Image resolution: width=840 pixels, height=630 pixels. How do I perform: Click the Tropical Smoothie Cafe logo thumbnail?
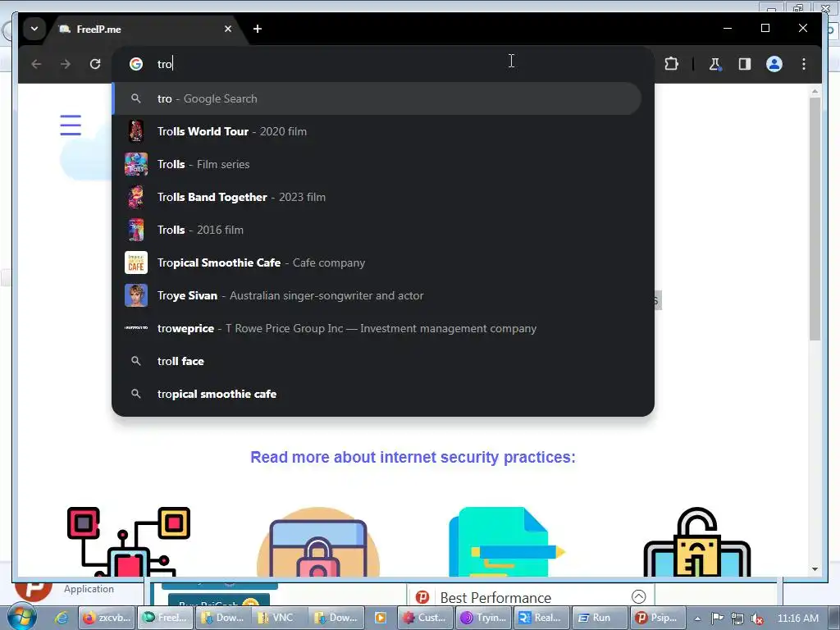136,263
